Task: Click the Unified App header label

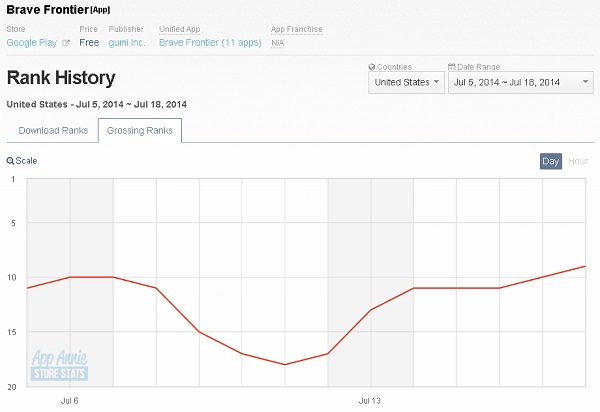Action: click(179, 29)
